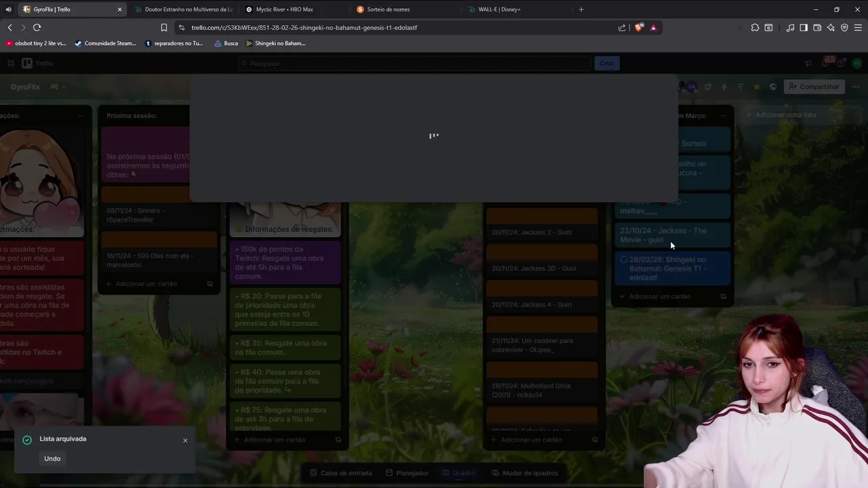Open the Trello notifications bell
Screen dimensions: 868x488
click(825, 63)
